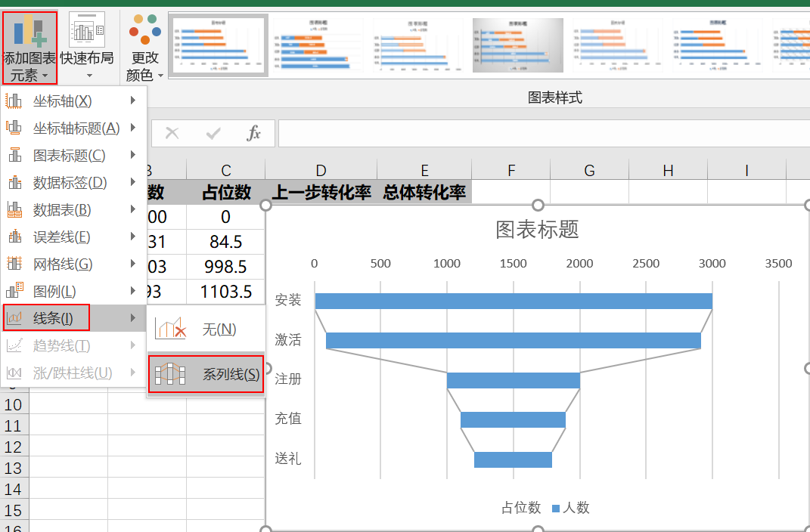Open the 网格线(G) submenu

coord(74,264)
